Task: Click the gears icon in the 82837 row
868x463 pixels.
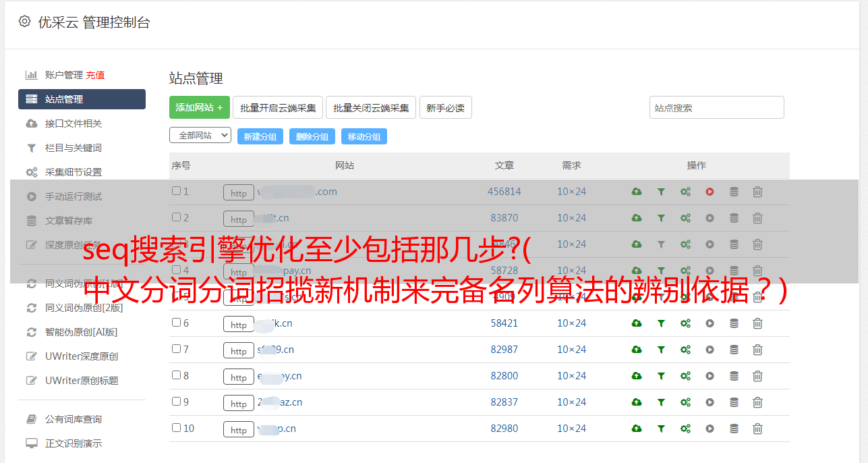Action: coord(685,402)
